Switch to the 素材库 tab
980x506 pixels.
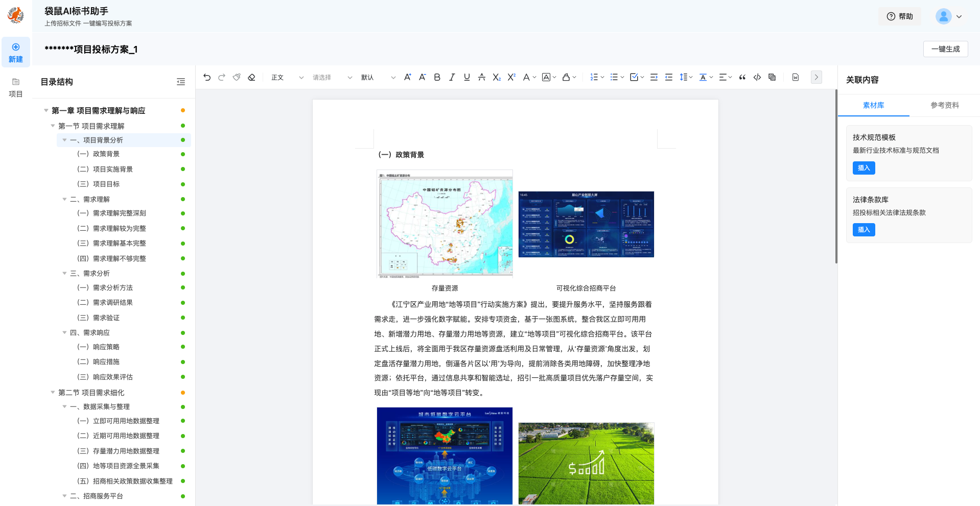(873, 105)
